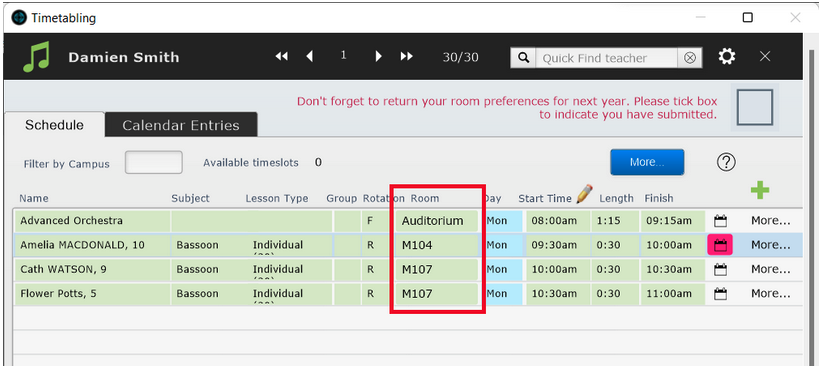Image resolution: width=823 pixels, height=366 pixels.
Task: Click the 10:00am start time cell
Action: (558, 269)
